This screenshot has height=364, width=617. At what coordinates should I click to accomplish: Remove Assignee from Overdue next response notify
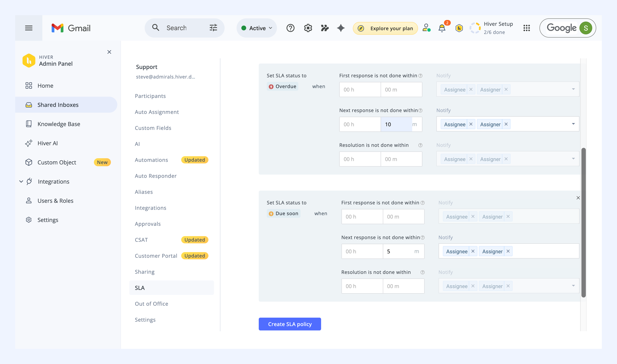point(471,124)
